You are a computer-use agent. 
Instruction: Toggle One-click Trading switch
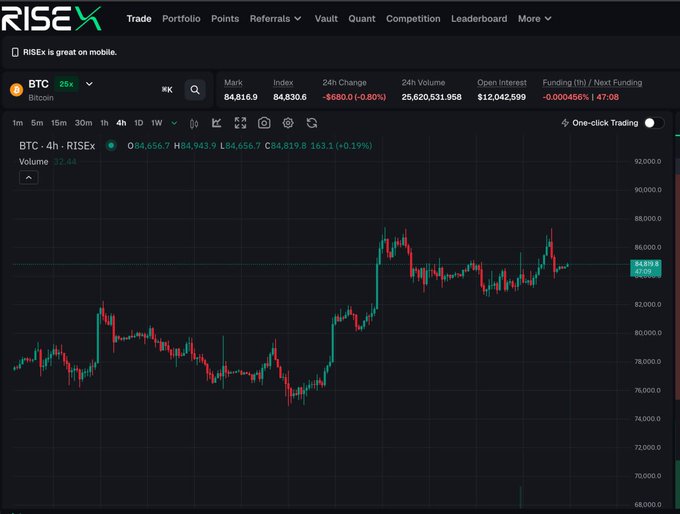click(654, 123)
